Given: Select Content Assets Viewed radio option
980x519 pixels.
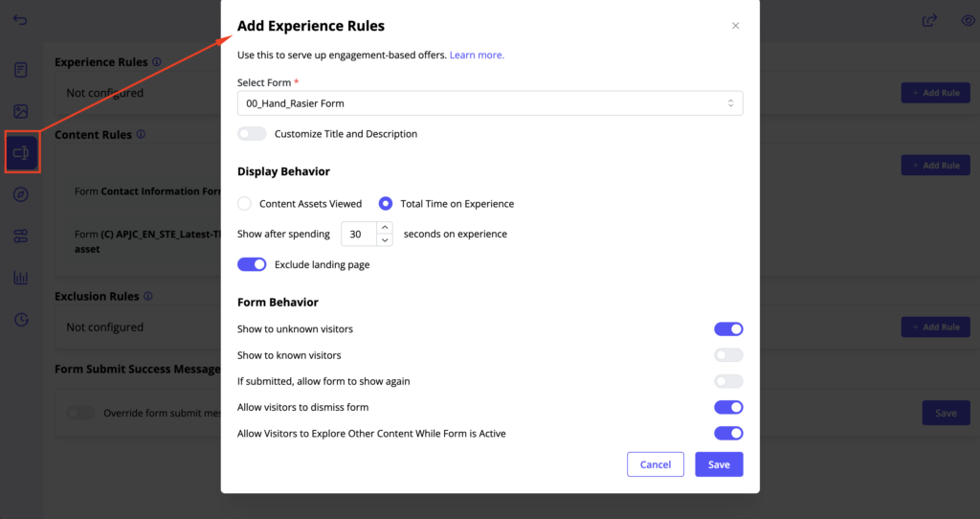Looking at the screenshot, I should click(x=244, y=204).
